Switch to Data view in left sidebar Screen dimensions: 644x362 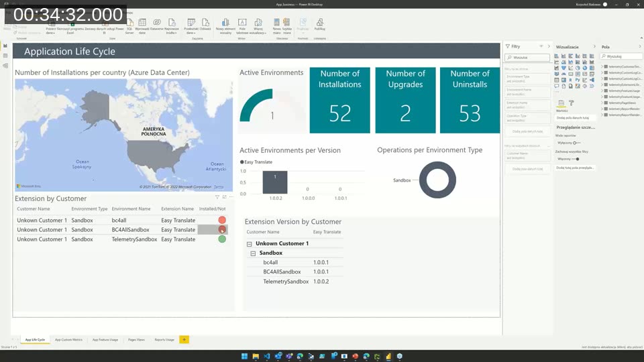(5, 56)
